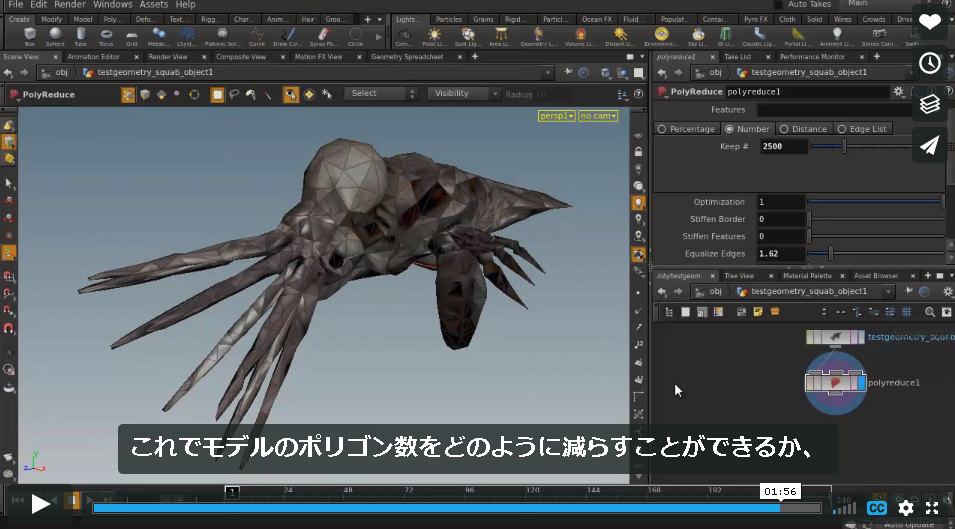Select the Spray Paint shelf tool
This screenshot has width=955, height=529.
pyautogui.click(x=323, y=36)
